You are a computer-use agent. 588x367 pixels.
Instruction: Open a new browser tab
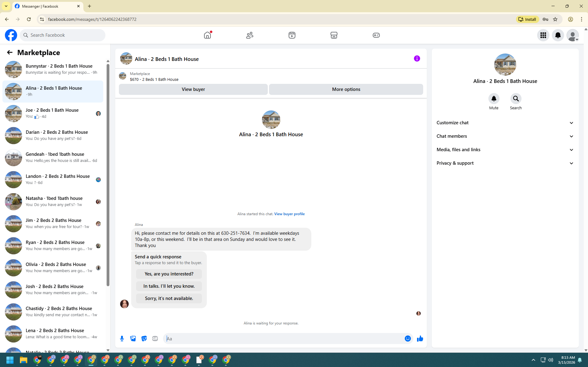(x=89, y=6)
